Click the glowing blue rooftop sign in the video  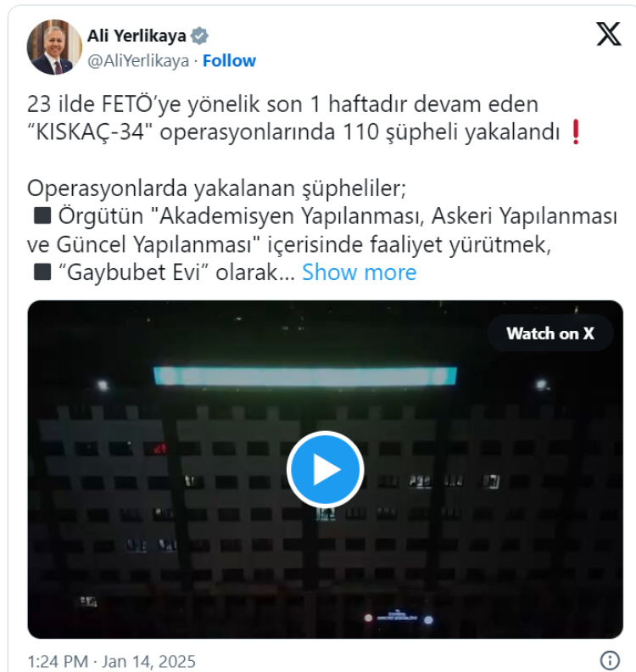point(305,376)
